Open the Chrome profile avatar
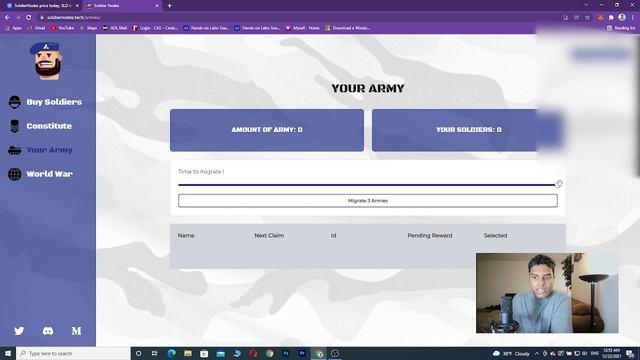This screenshot has width=640, height=360. pyautogui.click(x=622, y=17)
